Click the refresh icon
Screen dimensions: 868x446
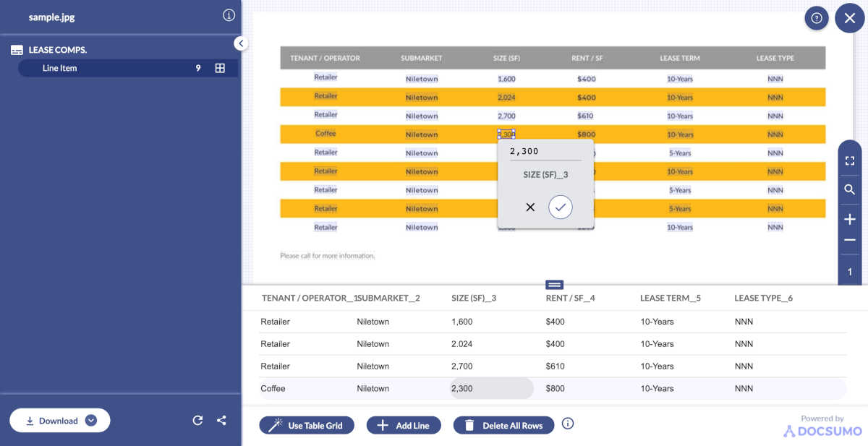pyautogui.click(x=197, y=420)
